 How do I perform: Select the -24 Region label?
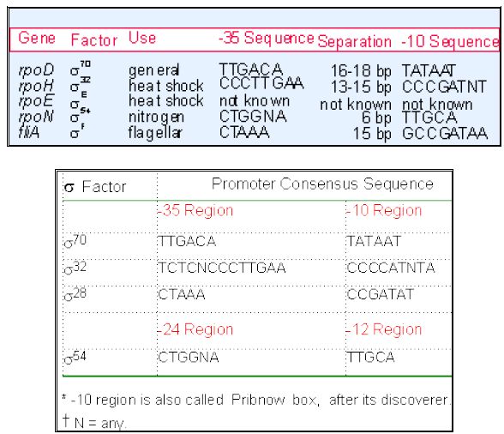(x=195, y=329)
